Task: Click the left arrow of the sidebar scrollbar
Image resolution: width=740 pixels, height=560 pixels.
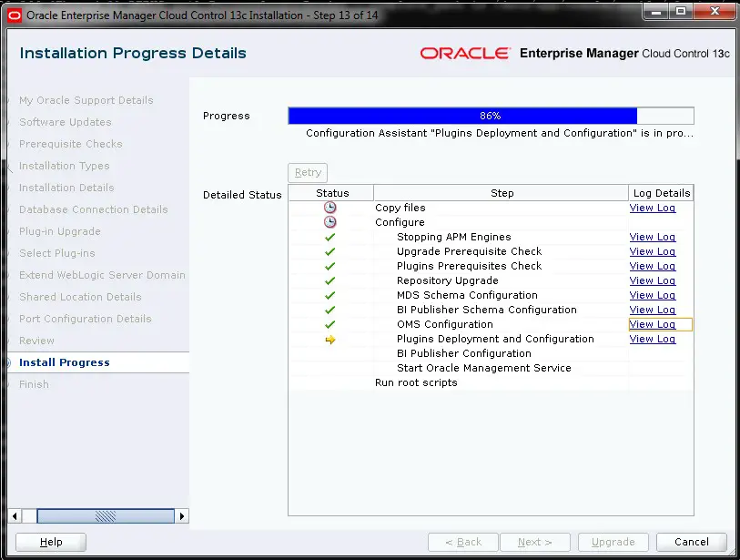Action: click(15, 516)
